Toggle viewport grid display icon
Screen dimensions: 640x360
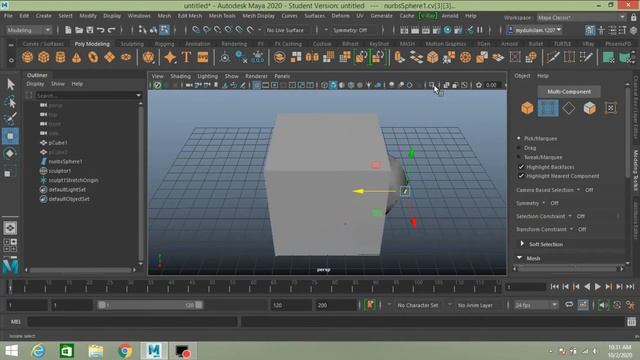point(256,85)
